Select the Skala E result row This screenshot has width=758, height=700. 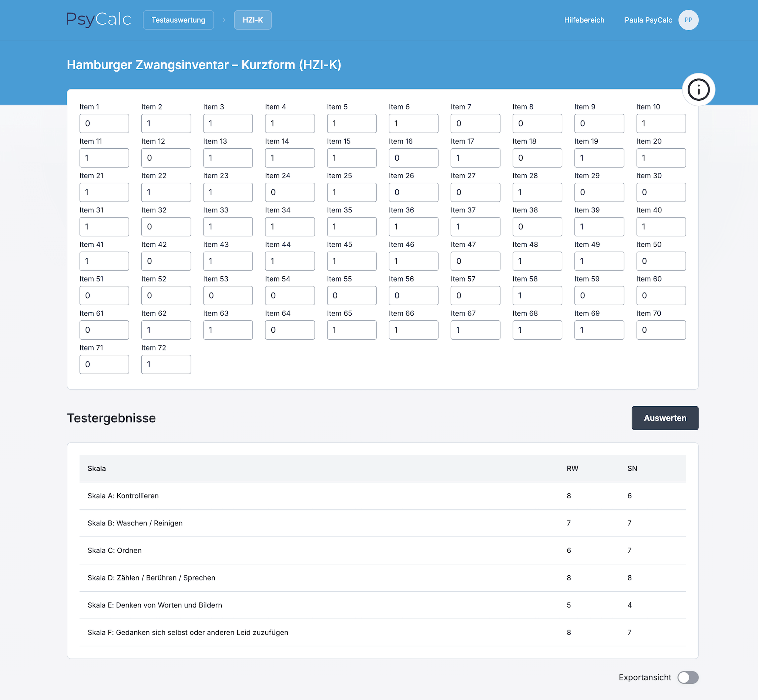382,605
